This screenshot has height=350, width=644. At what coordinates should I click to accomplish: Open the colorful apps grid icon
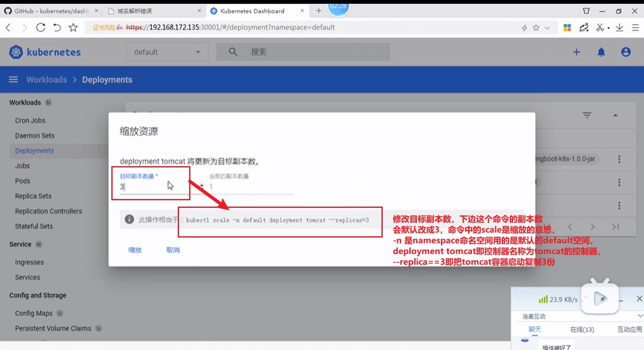coord(567,28)
